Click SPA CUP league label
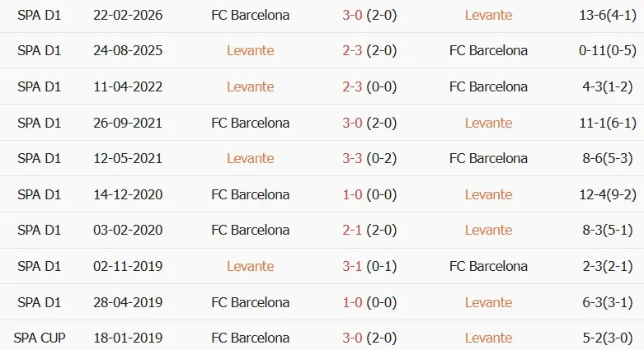 click(40, 338)
